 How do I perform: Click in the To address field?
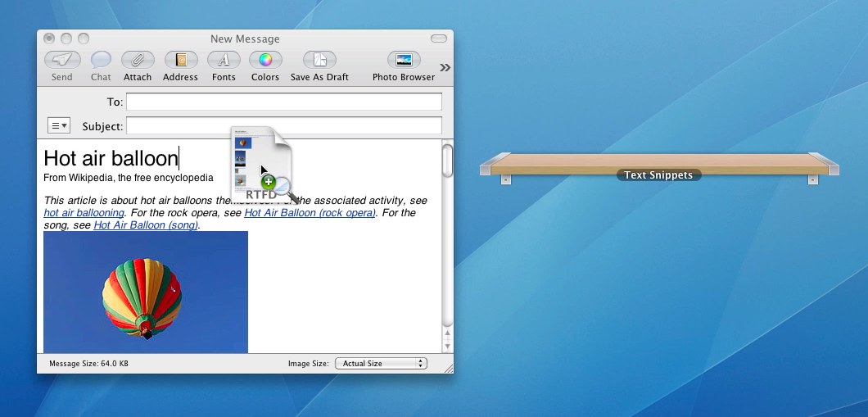pyautogui.click(x=283, y=102)
